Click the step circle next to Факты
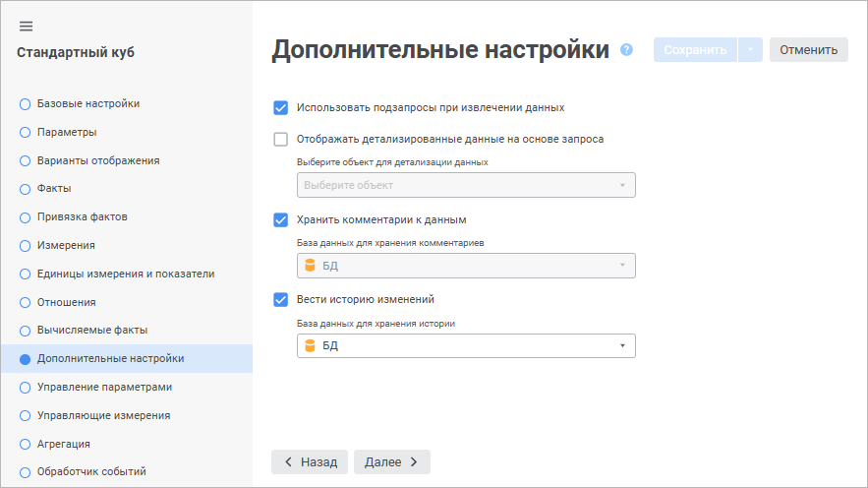The image size is (868, 488). coord(26,189)
